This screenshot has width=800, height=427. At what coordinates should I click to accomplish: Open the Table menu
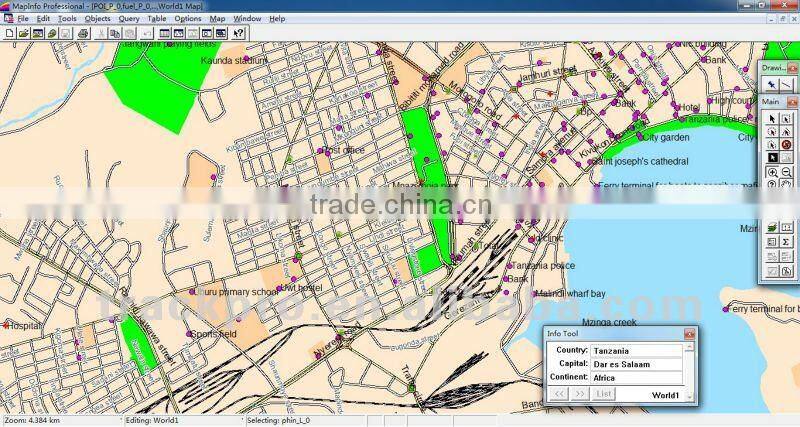pos(157,18)
